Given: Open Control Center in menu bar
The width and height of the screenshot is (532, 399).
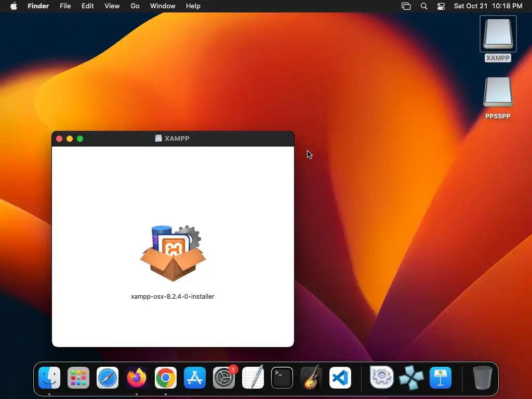Looking at the screenshot, I should 441,6.
